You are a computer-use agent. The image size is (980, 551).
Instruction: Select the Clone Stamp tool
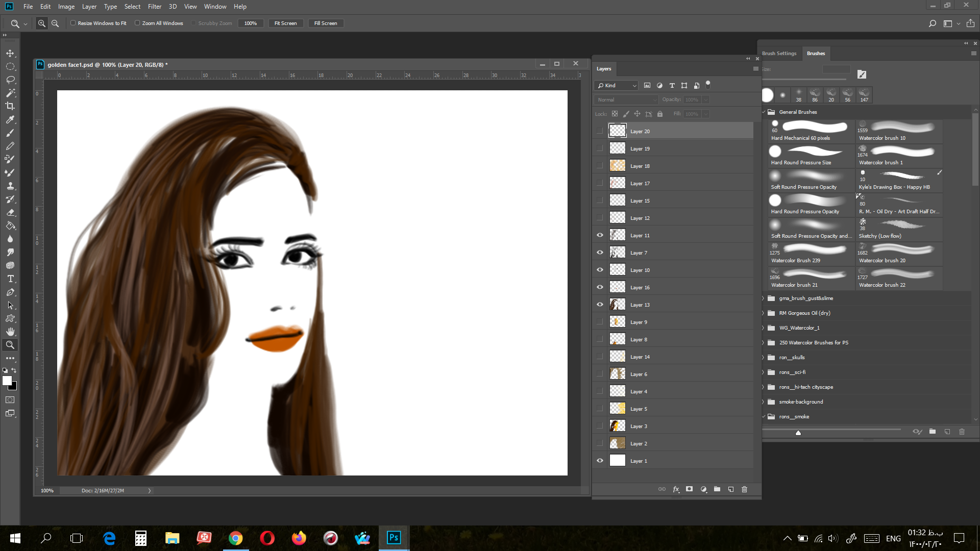[x=10, y=186]
